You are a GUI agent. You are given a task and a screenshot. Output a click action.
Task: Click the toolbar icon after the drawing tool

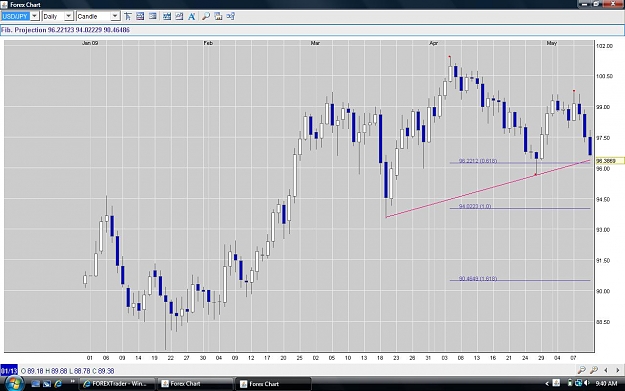pyautogui.click(x=140, y=16)
